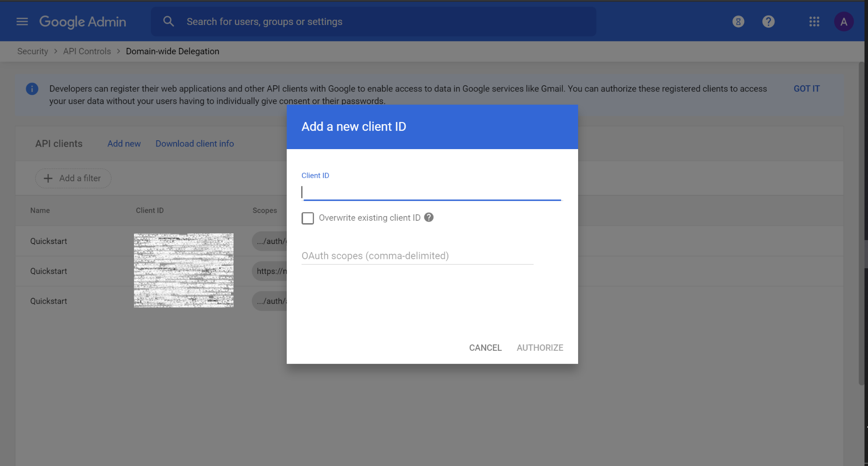Select API Controls breadcrumb menu item

click(x=87, y=51)
